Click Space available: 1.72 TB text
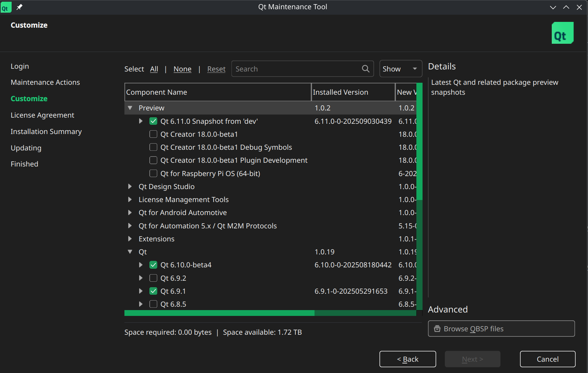The height and width of the screenshot is (373, 588). pyautogui.click(x=262, y=332)
